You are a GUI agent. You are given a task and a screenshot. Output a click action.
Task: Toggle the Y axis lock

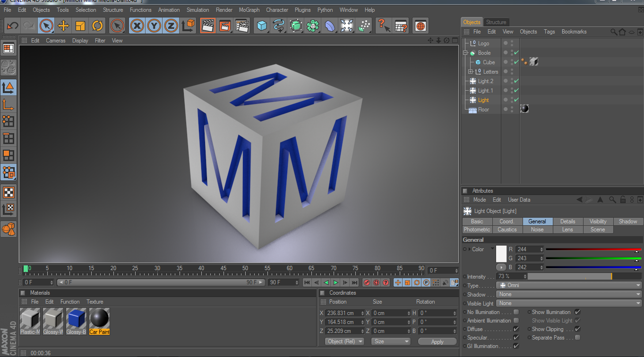click(154, 25)
